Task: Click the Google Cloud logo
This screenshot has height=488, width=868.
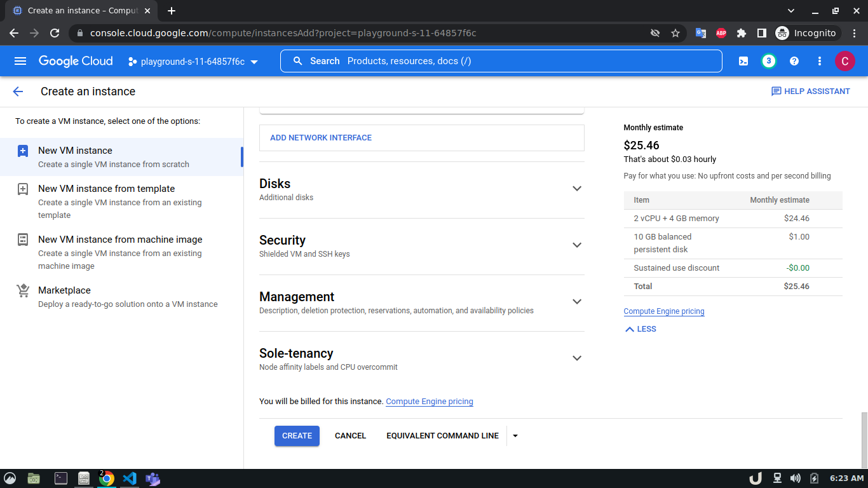Action: [x=76, y=61]
